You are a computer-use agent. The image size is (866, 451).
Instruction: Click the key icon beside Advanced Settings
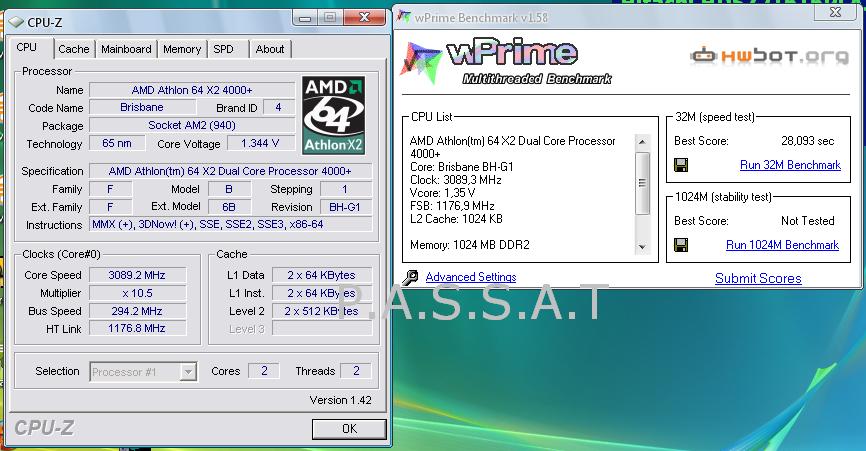[410, 277]
